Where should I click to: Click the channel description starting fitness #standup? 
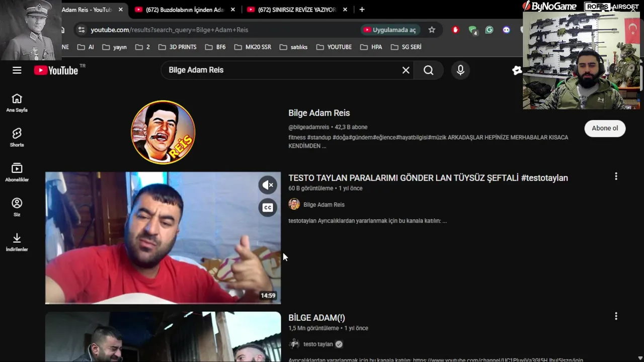click(x=428, y=141)
